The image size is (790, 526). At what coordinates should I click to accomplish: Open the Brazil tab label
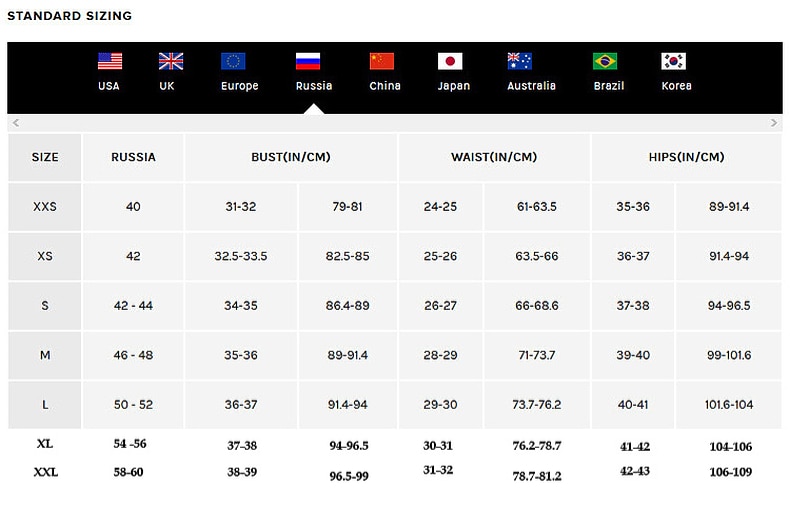[609, 86]
